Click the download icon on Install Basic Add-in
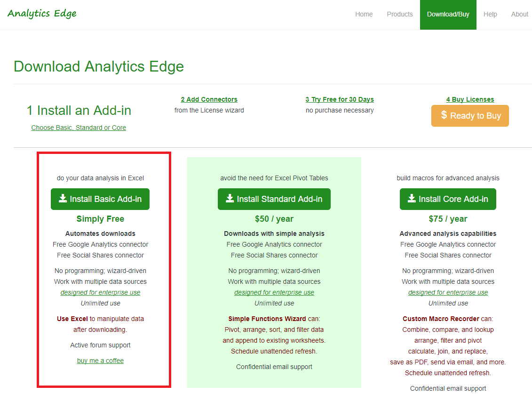Viewport: 532px width, 394px height. (63, 198)
